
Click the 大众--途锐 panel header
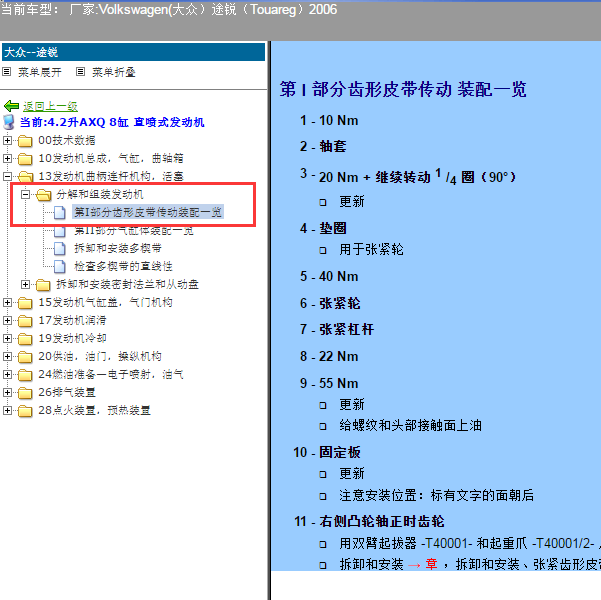tap(133, 52)
